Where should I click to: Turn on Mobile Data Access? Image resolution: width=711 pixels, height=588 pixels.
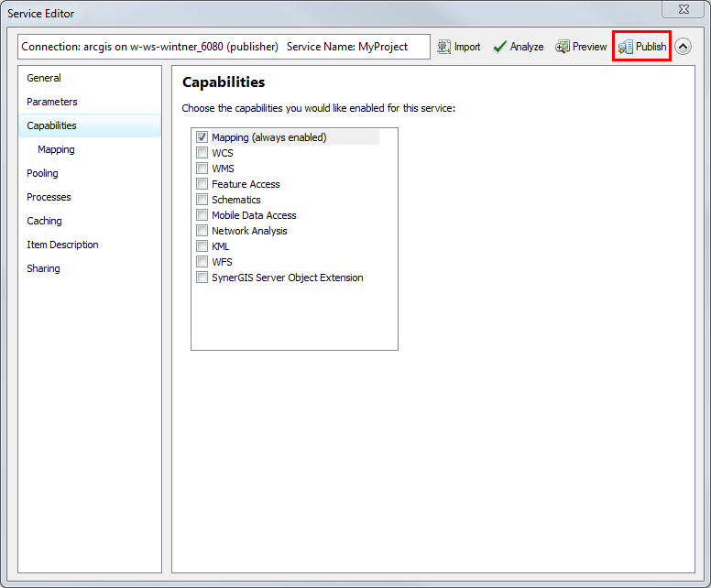pos(202,215)
